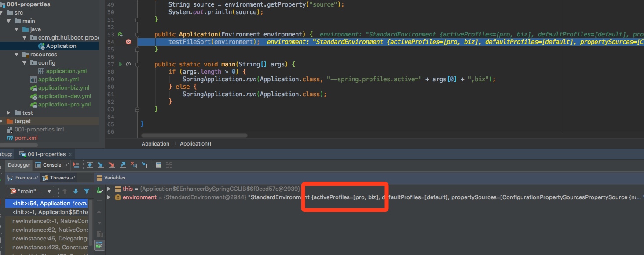Image resolution: width=644 pixels, height=255 pixels.
Task: Click the Step Into icon
Action: point(101,165)
